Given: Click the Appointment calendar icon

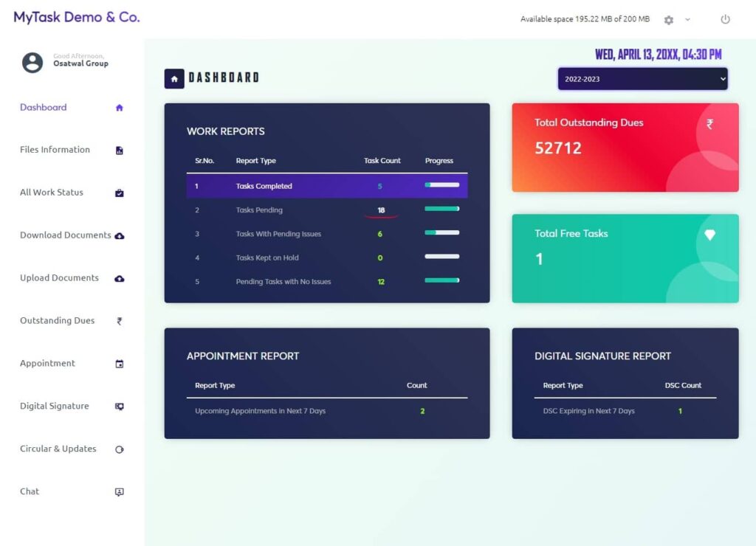Looking at the screenshot, I should click(x=120, y=364).
